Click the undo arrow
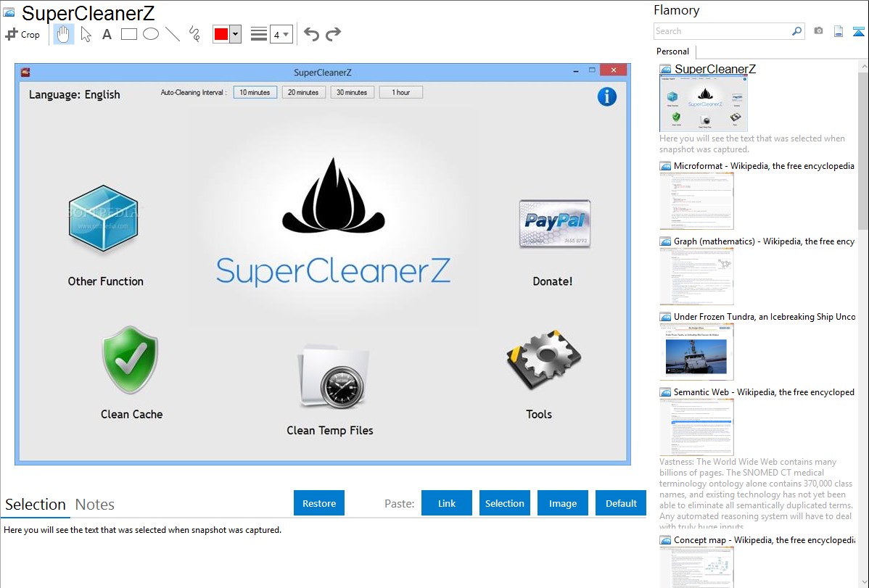The width and height of the screenshot is (869, 588). [311, 34]
